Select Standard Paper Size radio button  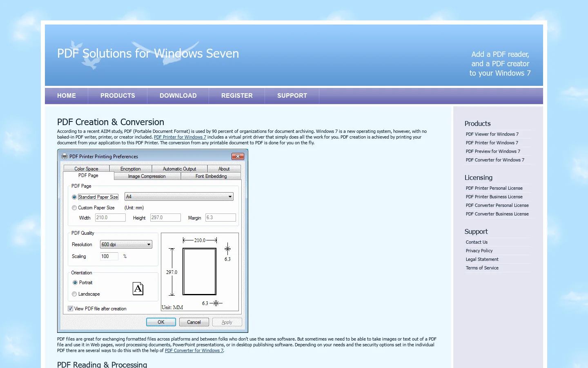tap(74, 197)
